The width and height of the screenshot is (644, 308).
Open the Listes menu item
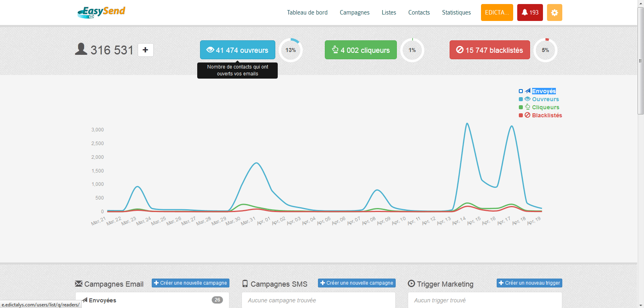tap(388, 12)
